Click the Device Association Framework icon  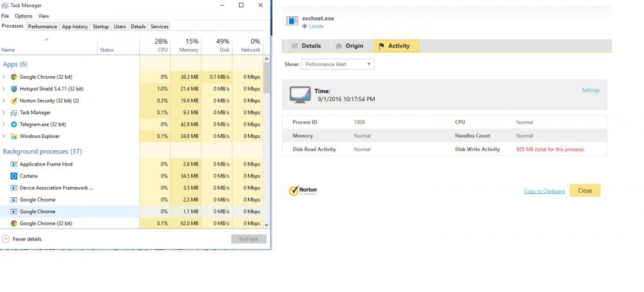click(14, 188)
